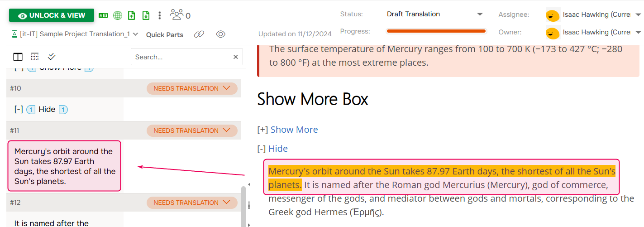The width and height of the screenshot is (644, 227).
Task: Open the Quick Parts menu
Action: tap(165, 35)
